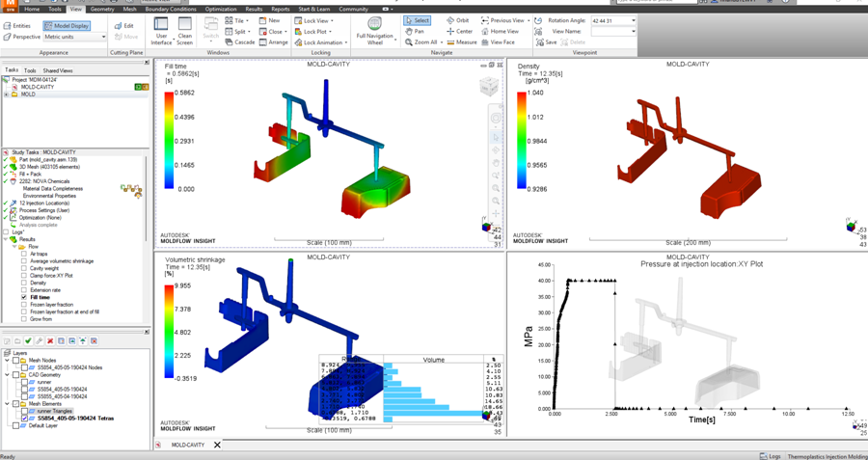This screenshot has height=460, width=868.
Task: Click the Pressure at injection location XY plot title
Action: pos(701,264)
